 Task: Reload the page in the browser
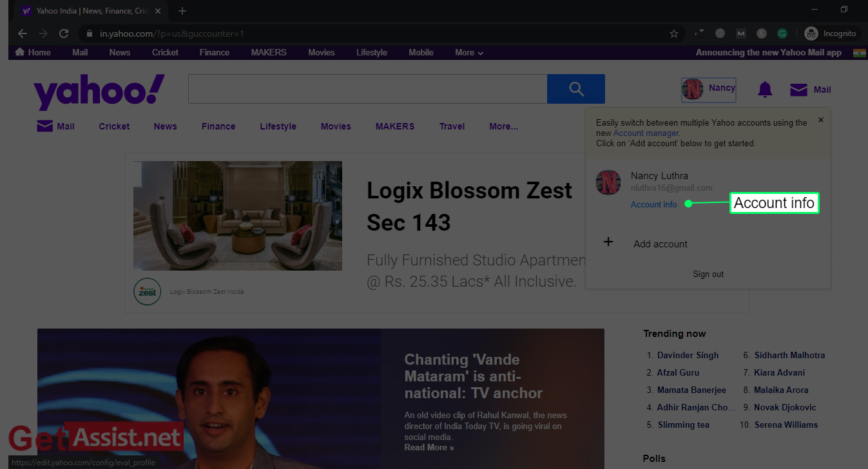pos(64,33)
